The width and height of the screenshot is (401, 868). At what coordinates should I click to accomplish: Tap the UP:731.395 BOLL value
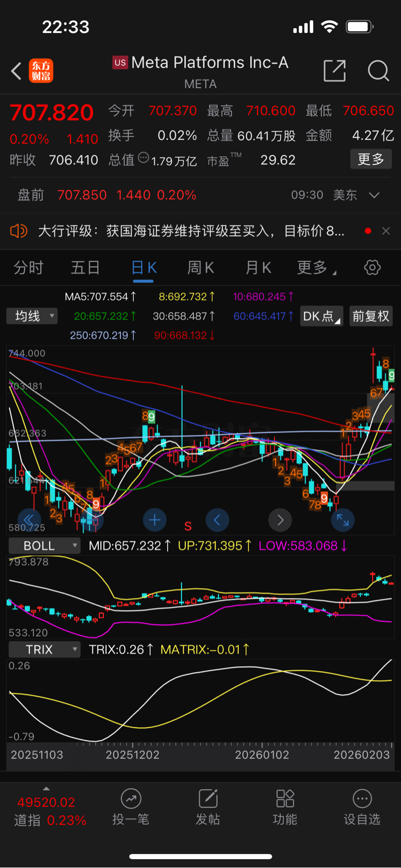pyautogui.click(x=215, y=546)
